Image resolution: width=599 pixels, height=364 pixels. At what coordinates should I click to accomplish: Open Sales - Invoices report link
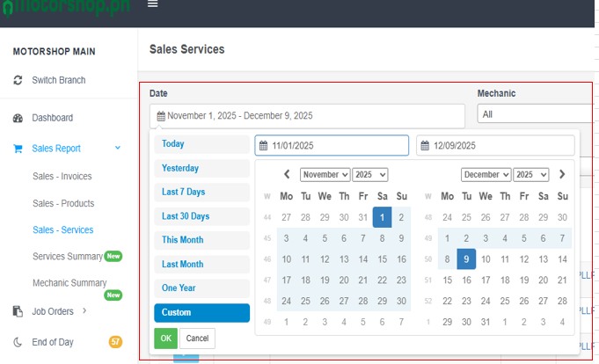(x=62, y=177)
